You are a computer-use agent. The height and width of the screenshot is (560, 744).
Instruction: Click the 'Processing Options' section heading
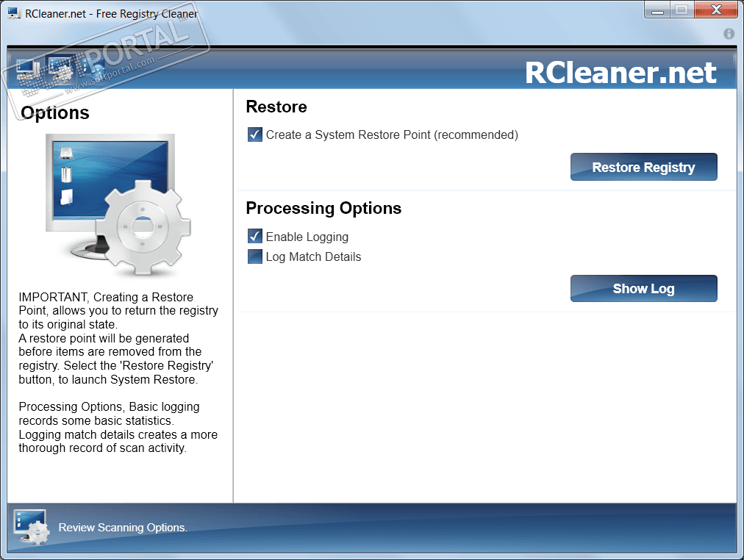(323, 209)
